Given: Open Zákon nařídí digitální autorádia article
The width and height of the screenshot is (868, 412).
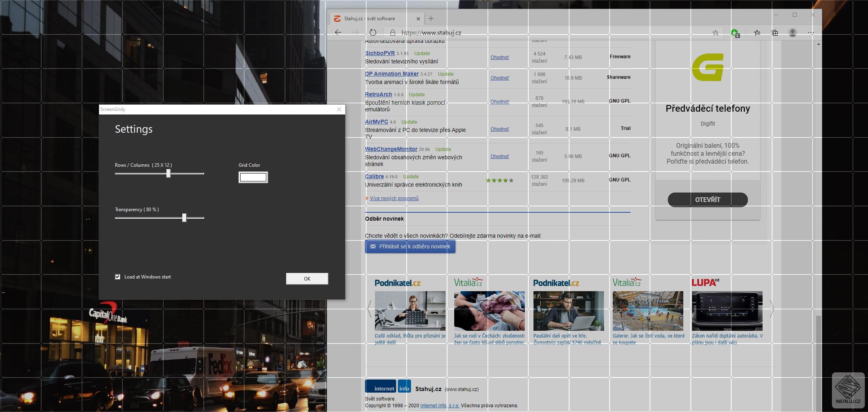Looking at the screenshot, I should pos(727,339).
